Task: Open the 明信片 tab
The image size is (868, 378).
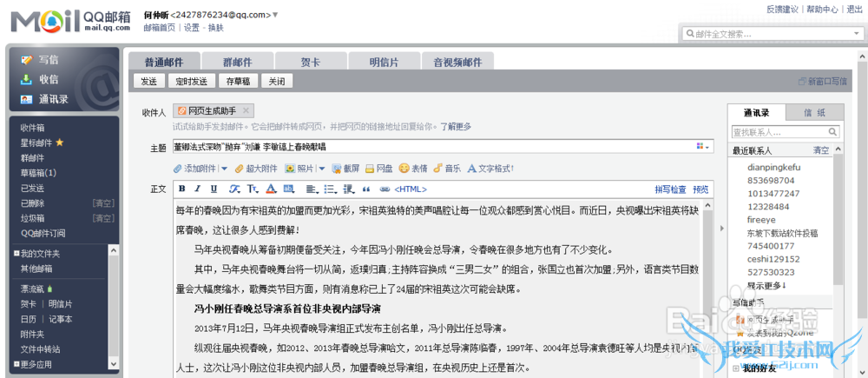Action: point(385,62)
